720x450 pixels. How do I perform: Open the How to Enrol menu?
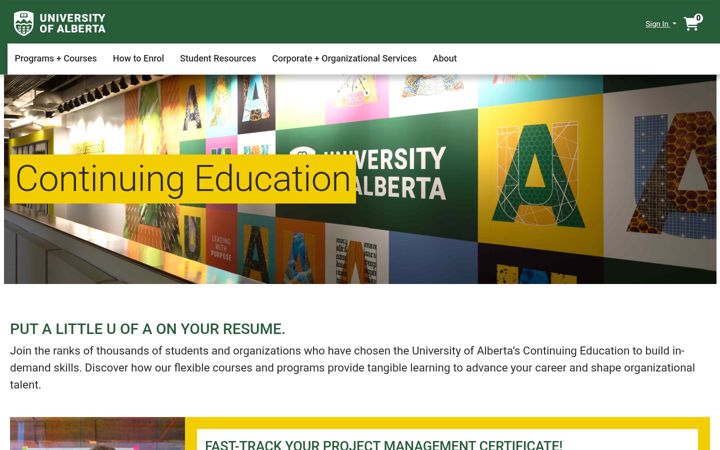(x=138, y=58)
